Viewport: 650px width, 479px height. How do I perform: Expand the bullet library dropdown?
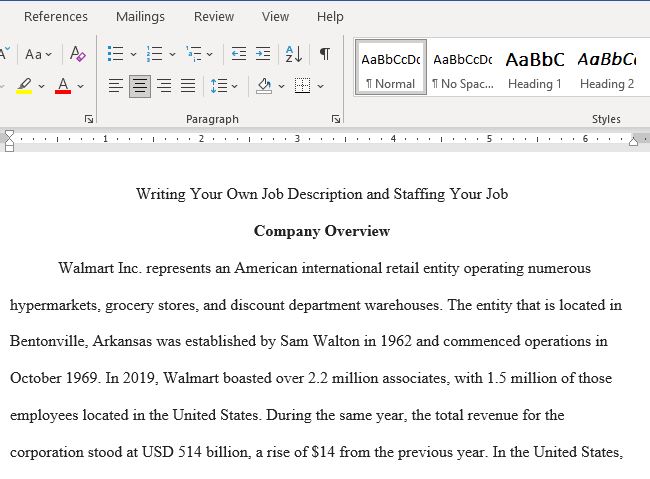coord(133,54)
